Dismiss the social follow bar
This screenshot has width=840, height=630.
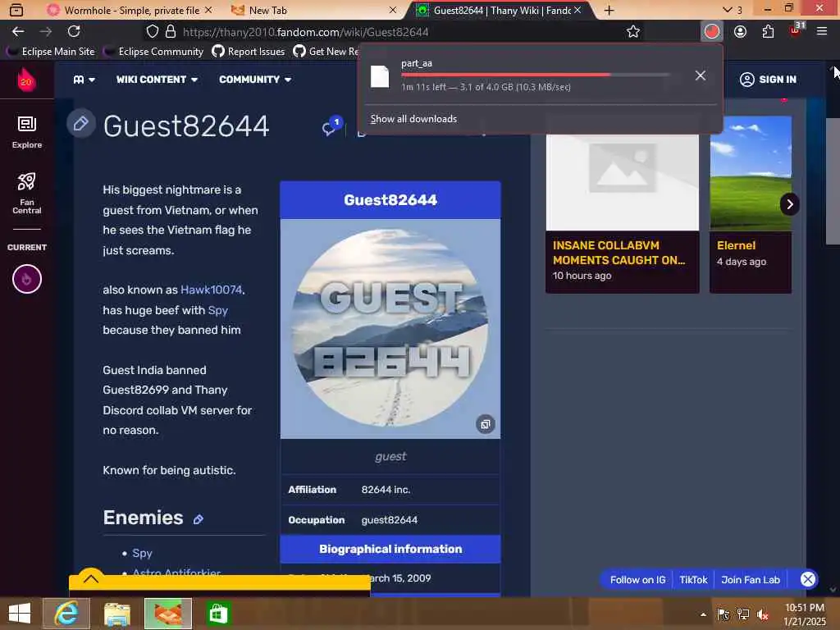click(808, 579)
